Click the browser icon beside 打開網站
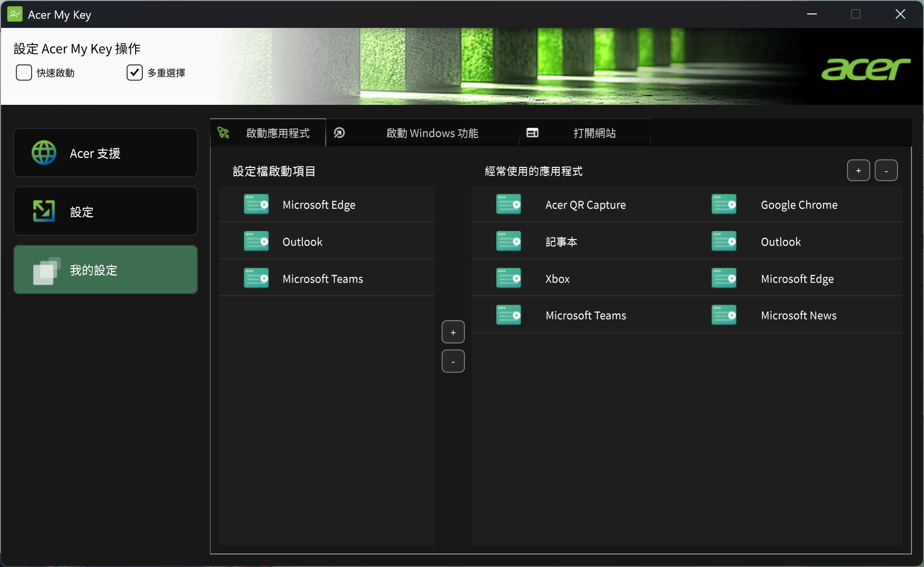Viewport: 924px width, 567px height. pos(532,133)
